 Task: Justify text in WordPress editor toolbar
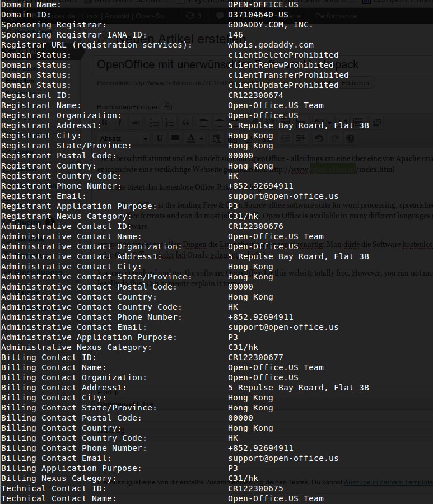pyautogui.click(x=175, y=138)
